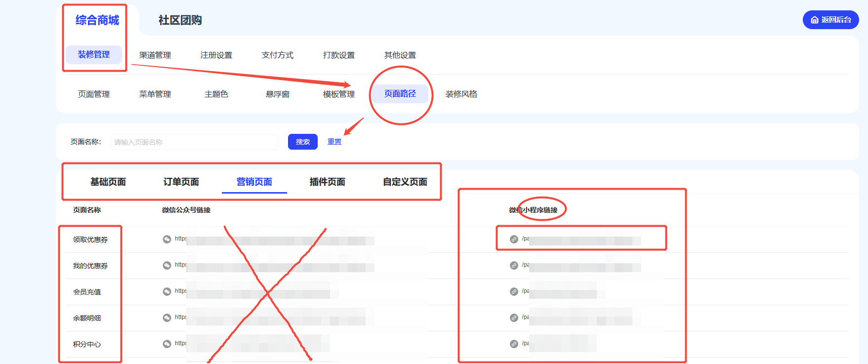Click 返回后台 button
Screen dimensions: 868x364
click(830, 20)
